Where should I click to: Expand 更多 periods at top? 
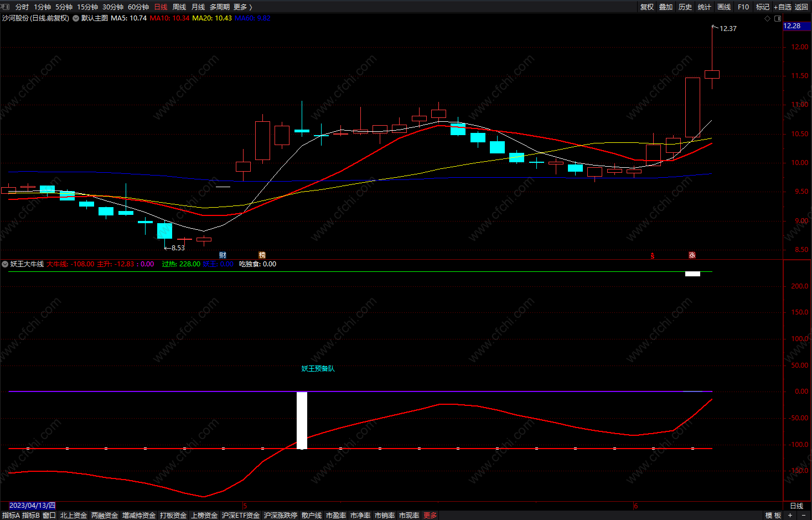click(x=243, y=7)
